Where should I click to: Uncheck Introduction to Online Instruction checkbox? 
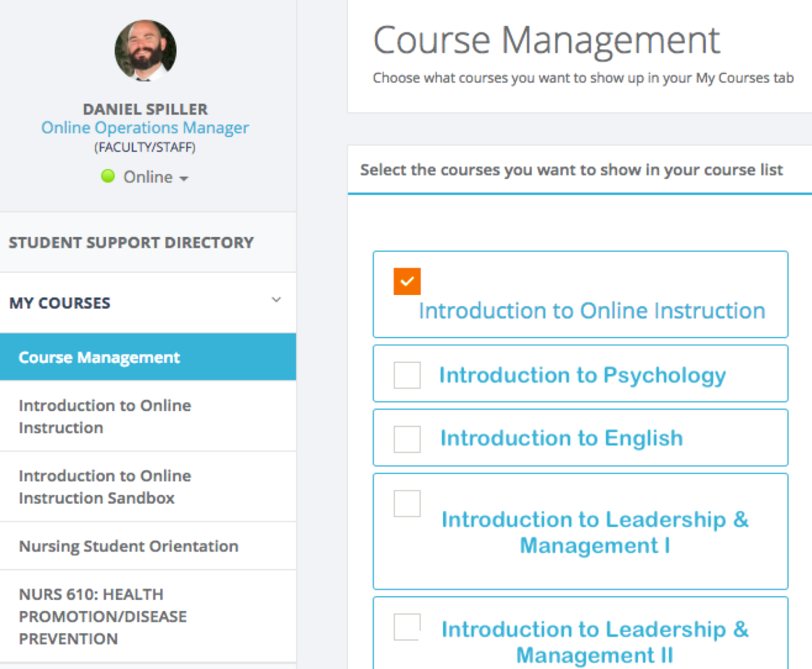[407, 281]
